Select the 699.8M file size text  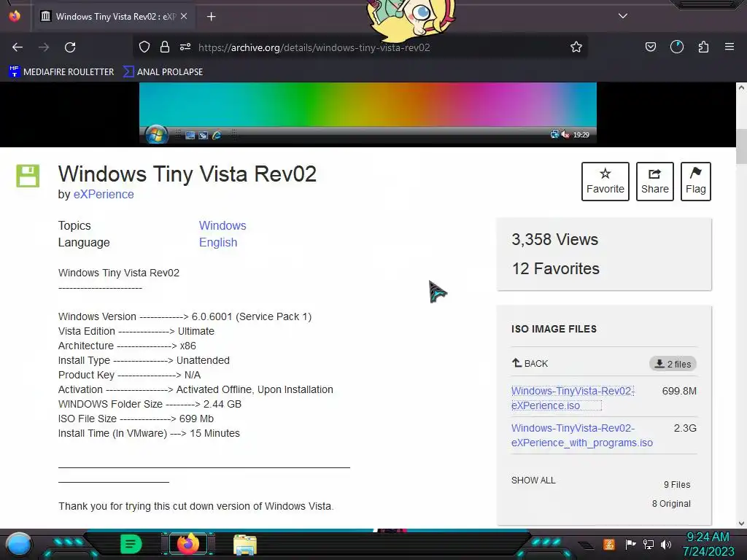(679, 391)
